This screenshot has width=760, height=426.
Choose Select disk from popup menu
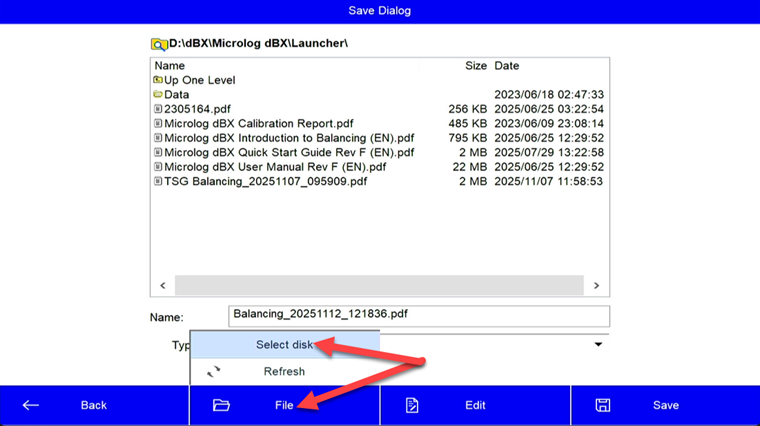pyautogui.click(x=284, y=345)
